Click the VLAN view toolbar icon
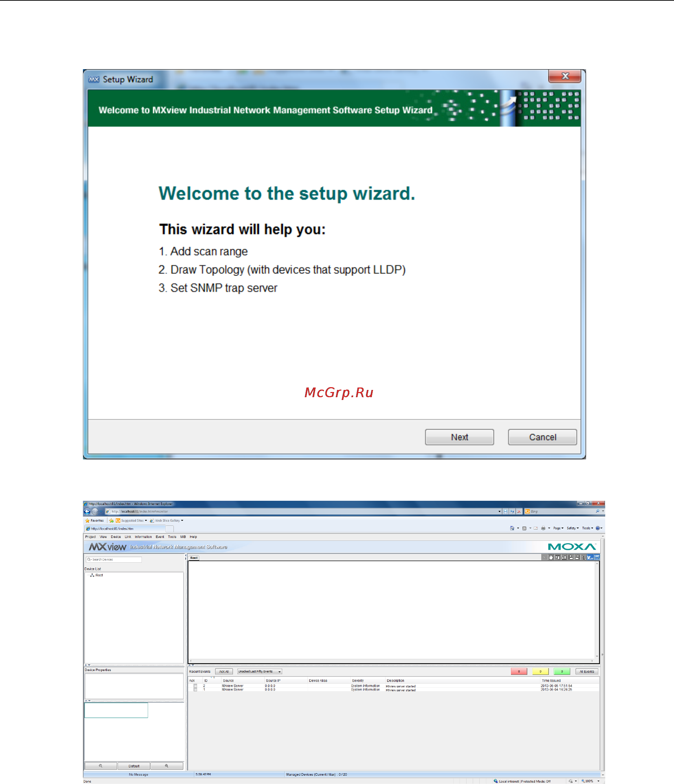Screen dimensions: 674x784 pyautogui.click(x=590, y=557)
